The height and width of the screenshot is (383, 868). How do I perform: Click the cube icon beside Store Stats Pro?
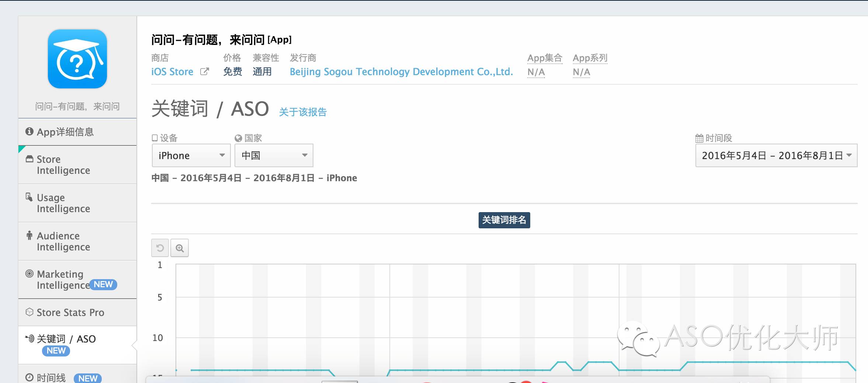coord(29,312)
